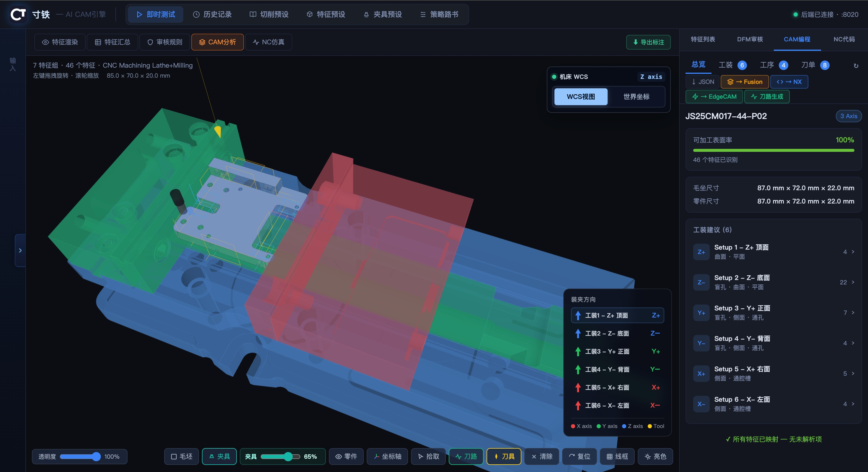Click the 坐标轴 axes toolbar button
The height and width of the screenshot is (472, 868).
[x=387, y=456]
